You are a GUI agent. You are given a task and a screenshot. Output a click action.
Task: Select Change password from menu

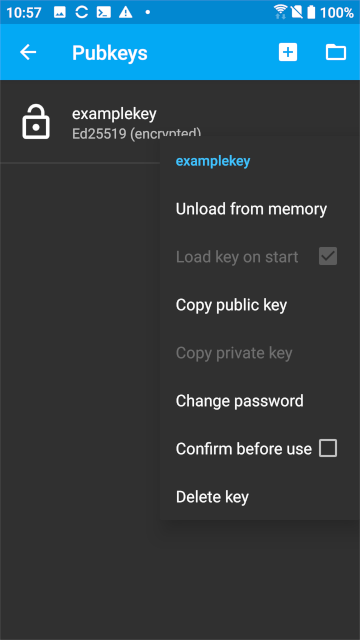coord(240,401)
